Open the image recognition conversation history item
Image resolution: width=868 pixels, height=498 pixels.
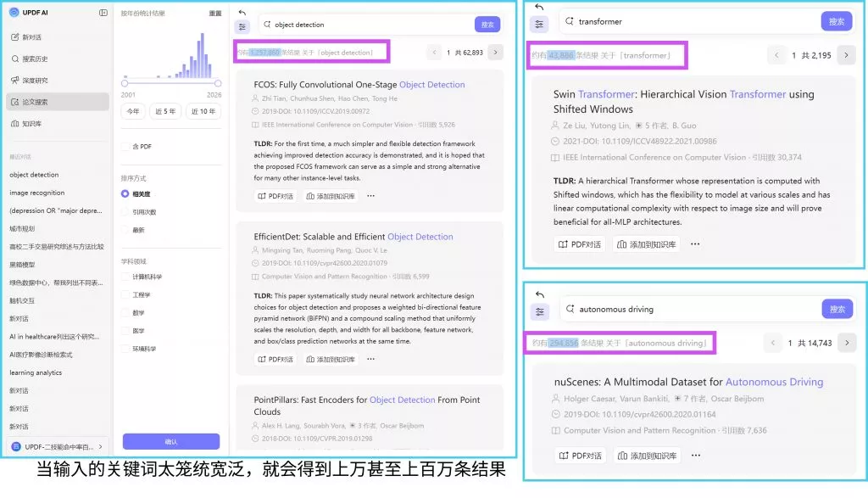36,193
